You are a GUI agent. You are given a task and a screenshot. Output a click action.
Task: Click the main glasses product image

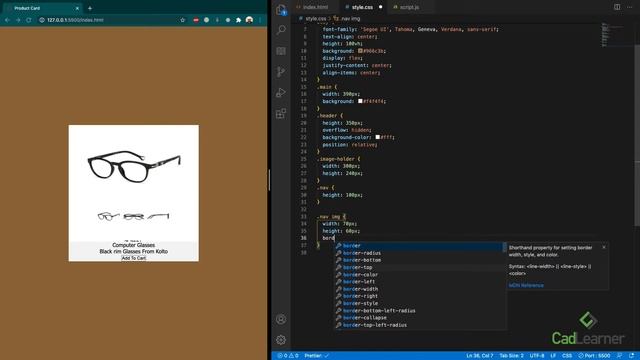tap(134, 167)
